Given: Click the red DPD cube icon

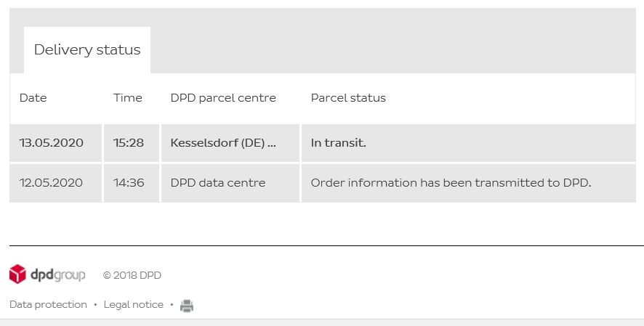Looking at the screenshot, I should pos(17,274).
